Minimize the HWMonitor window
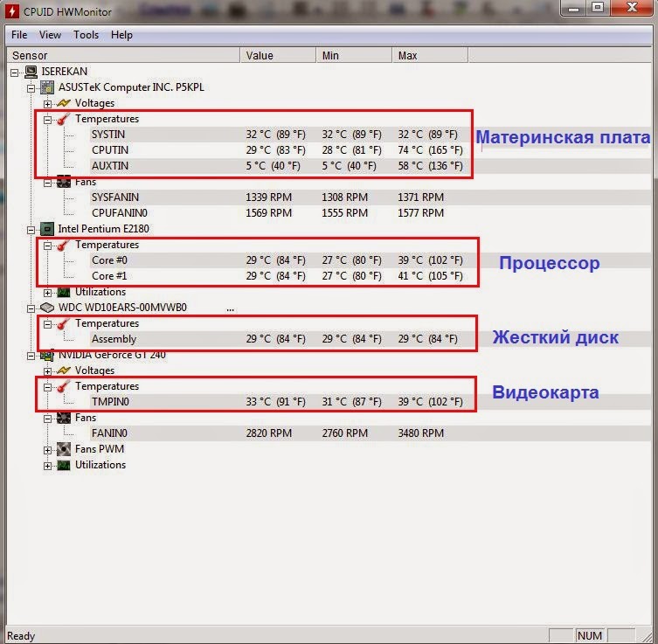Screen dimensions: 658x644 [573, 9]
